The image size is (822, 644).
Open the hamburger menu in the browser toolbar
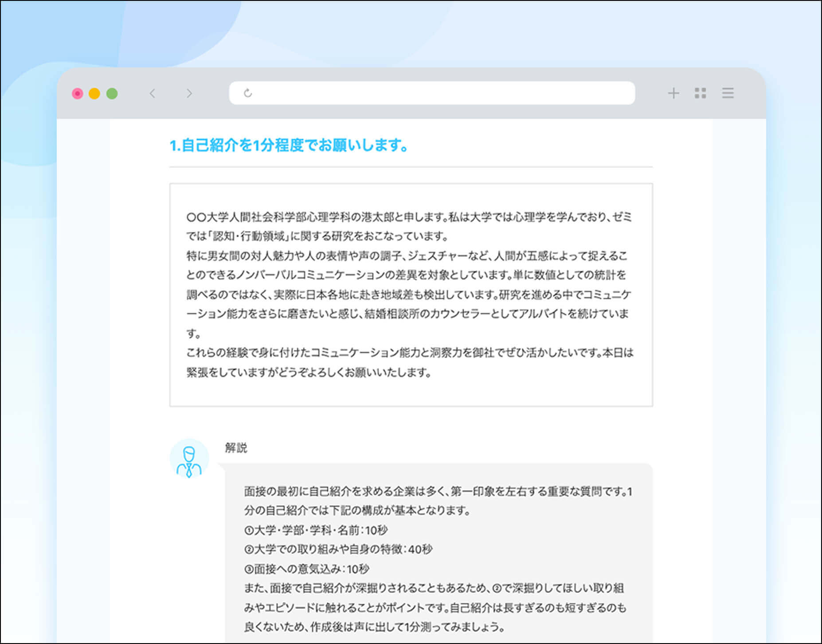coord(728,93)
